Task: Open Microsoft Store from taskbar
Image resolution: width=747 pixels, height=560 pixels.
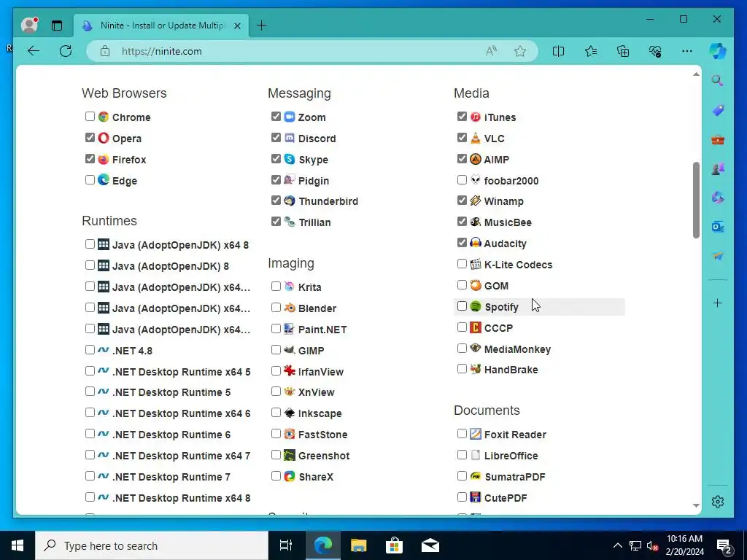Action: point(394,545)
